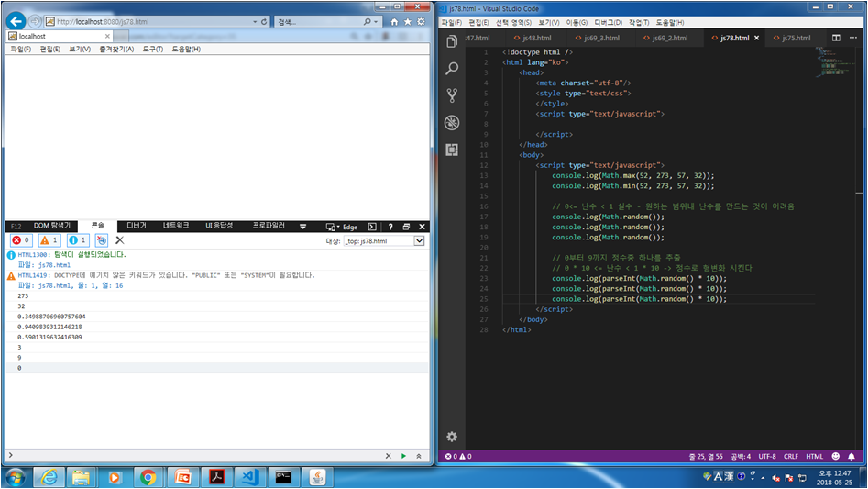The width and height of the screenshot is (868, 489).
Task: Open IE Favorites star
Action: click(408, 22)
